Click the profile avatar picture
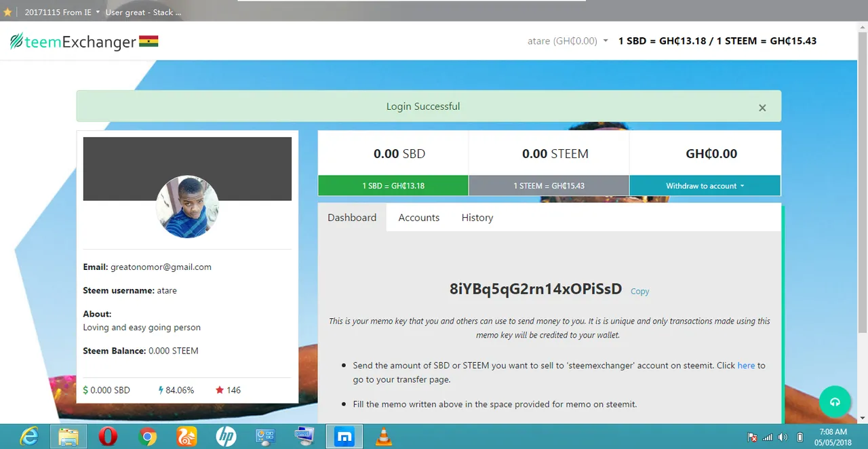 click(187, 207)
